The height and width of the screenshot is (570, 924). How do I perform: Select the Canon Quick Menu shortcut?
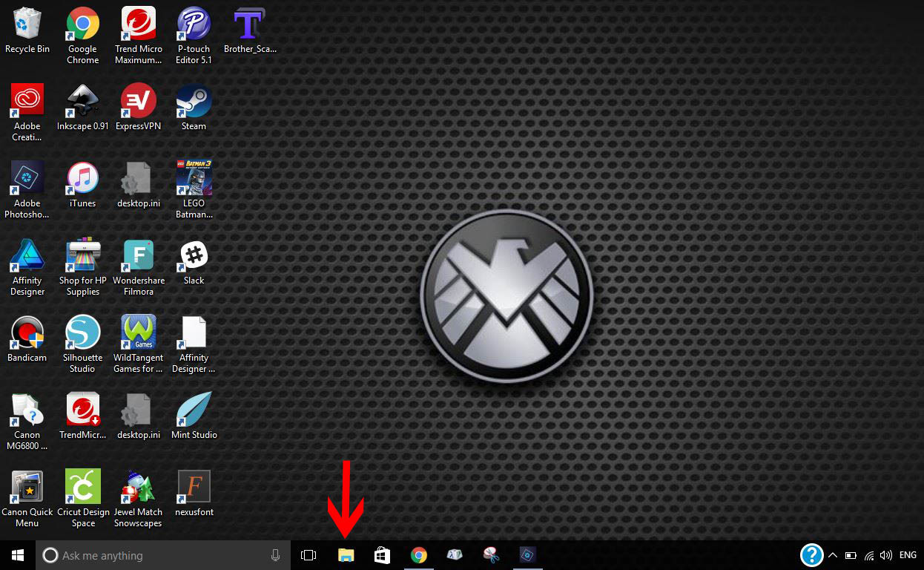27,498
